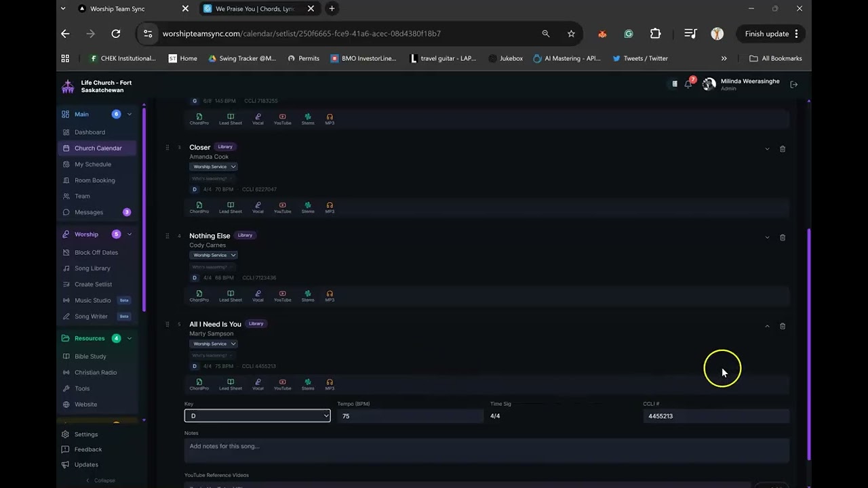Open Worship Service dropdown for Nothing Else
Image resolution: width=868 pixels, height=488 pixels.
coord(214,256)
